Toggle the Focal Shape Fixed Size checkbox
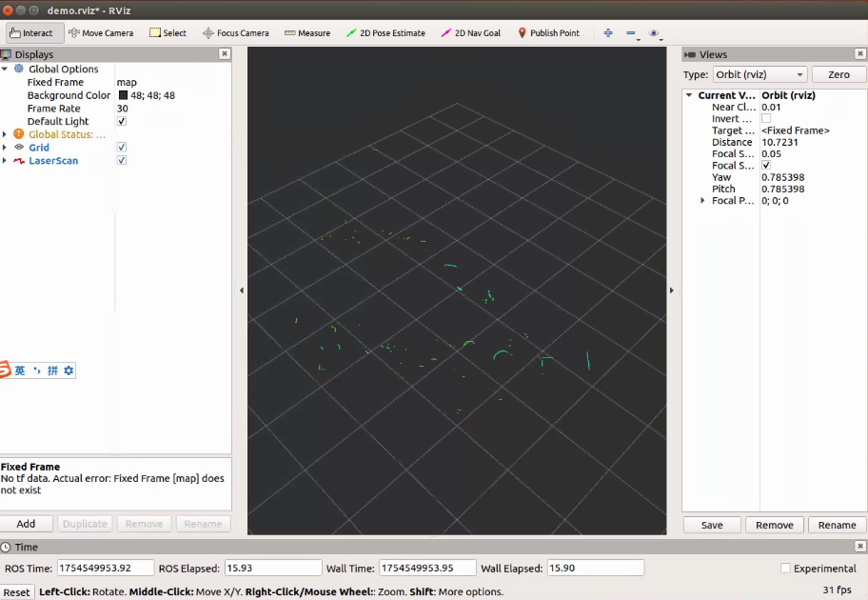This screenshot has height=600, width=868. click(x=766, y=165)
